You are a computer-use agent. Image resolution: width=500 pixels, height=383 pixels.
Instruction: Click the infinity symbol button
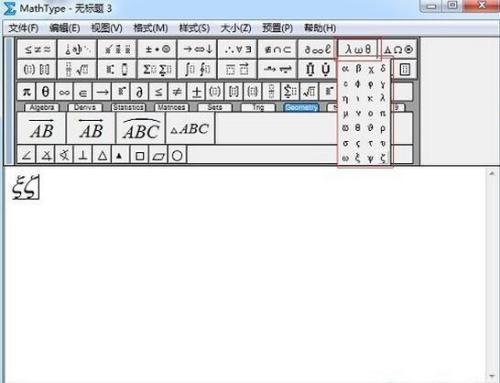point(64,92)
